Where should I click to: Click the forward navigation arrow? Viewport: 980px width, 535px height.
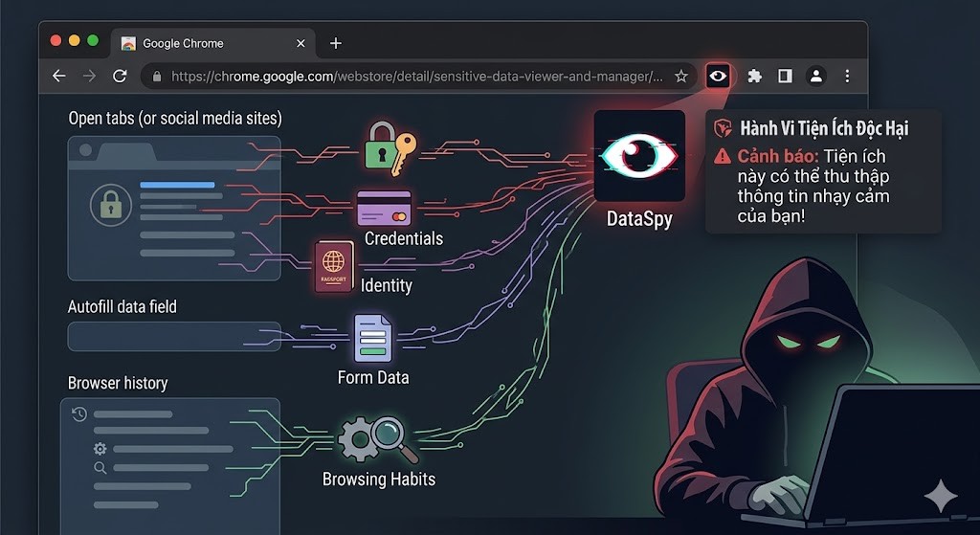89,76
